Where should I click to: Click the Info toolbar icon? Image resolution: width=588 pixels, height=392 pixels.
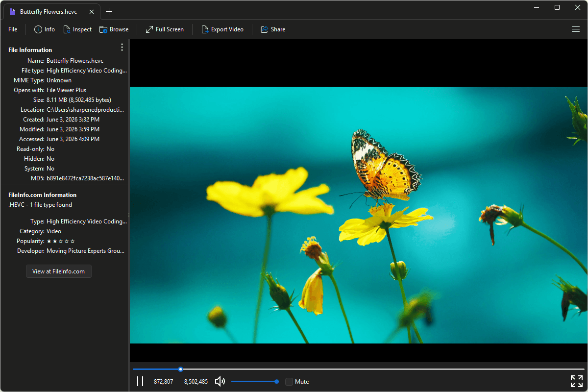pyautogui.click(x=38, y=29)
